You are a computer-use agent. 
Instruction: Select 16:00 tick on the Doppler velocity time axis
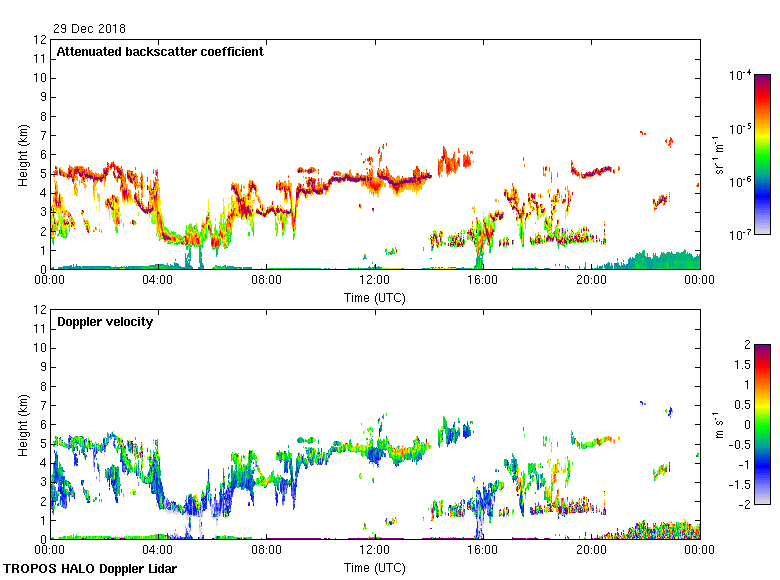(482, 551)
